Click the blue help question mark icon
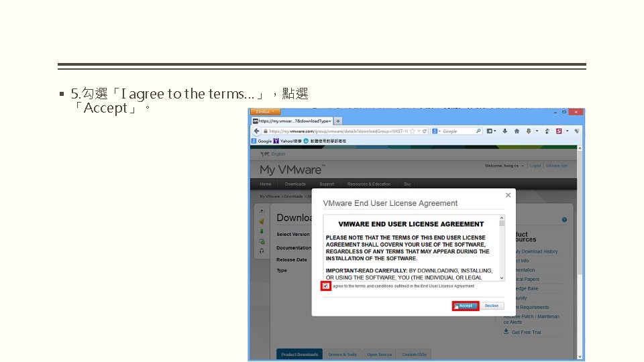644x362 pixels. point(564,220)
